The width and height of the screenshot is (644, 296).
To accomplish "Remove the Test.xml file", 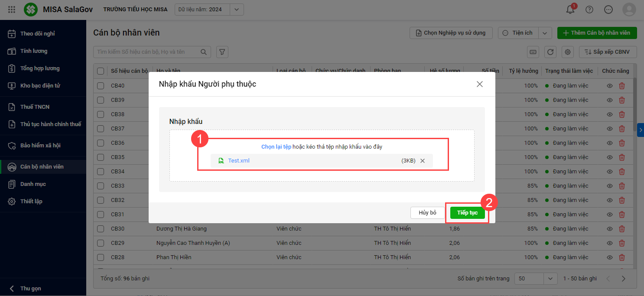I will [423, 161].
